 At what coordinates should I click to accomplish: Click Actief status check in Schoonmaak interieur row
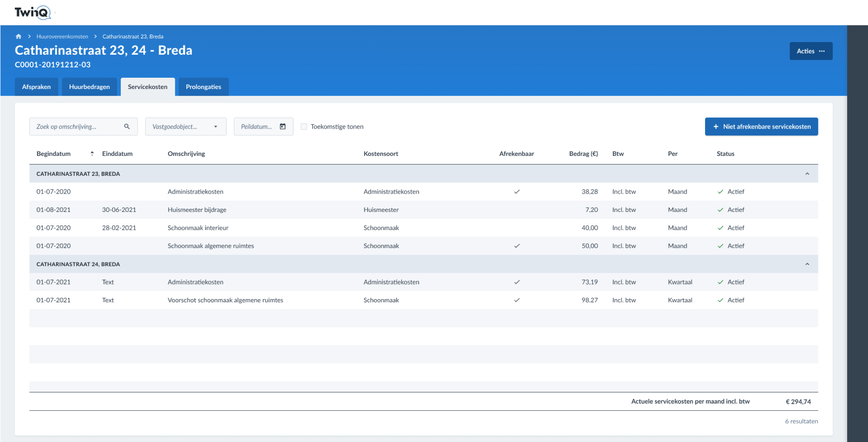tap(720, 228)
